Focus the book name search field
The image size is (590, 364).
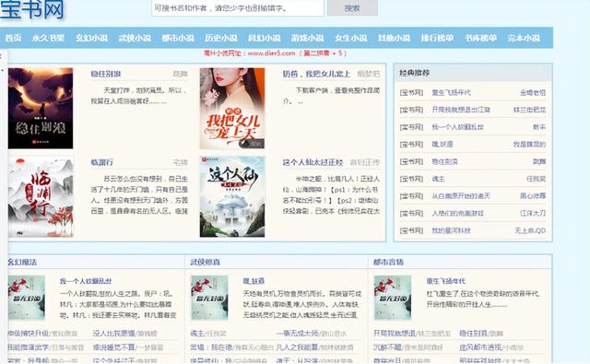point(238,8)
